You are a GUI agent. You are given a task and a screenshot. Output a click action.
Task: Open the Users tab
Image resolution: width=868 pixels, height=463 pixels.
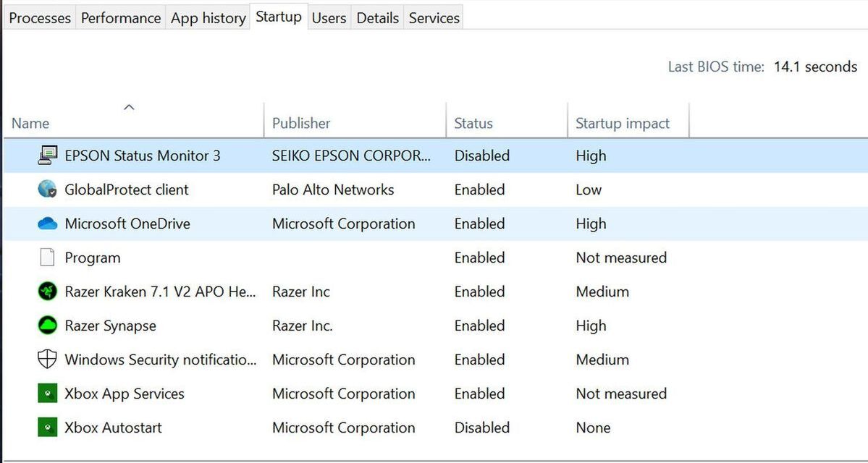(x=329, y=17)
